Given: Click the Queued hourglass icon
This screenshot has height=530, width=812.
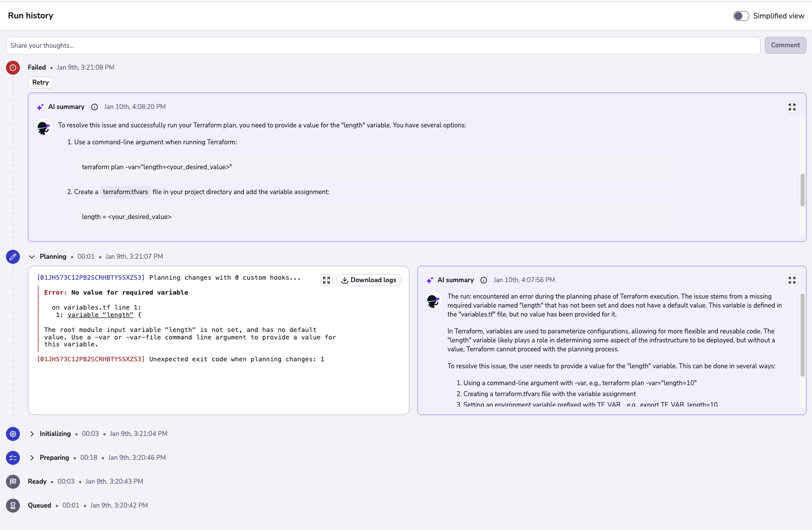Looking at the screenshot, I should pyautogui.click(x=13, y=505).
